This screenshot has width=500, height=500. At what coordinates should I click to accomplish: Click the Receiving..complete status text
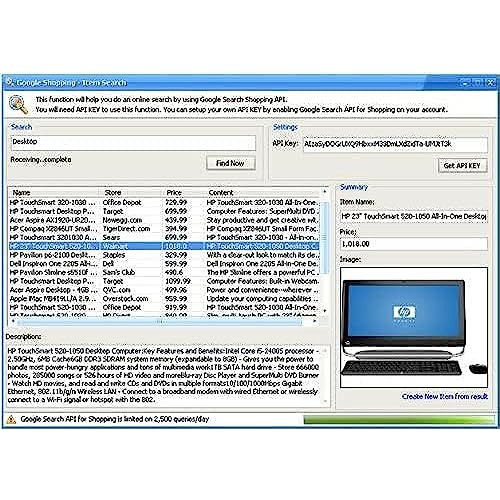click(x=41, y=160)
